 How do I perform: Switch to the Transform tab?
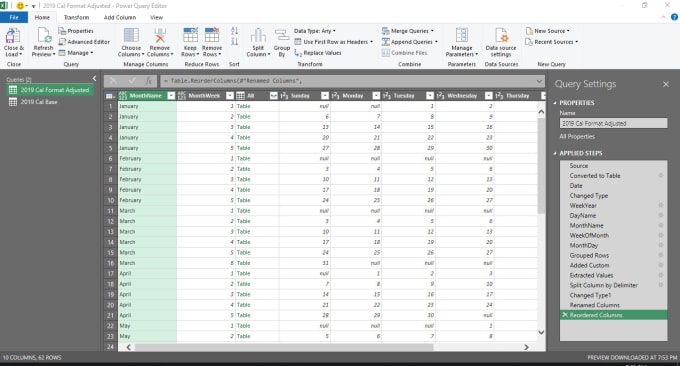click(76, 17)
